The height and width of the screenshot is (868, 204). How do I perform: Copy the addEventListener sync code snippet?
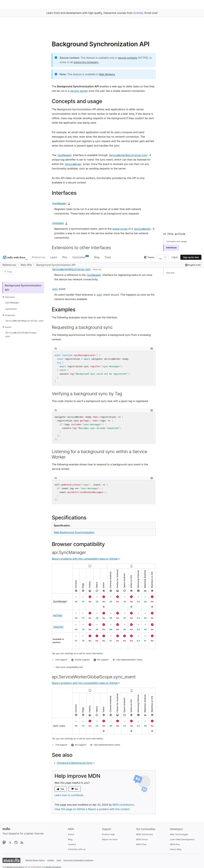click(x=151, y=478)
